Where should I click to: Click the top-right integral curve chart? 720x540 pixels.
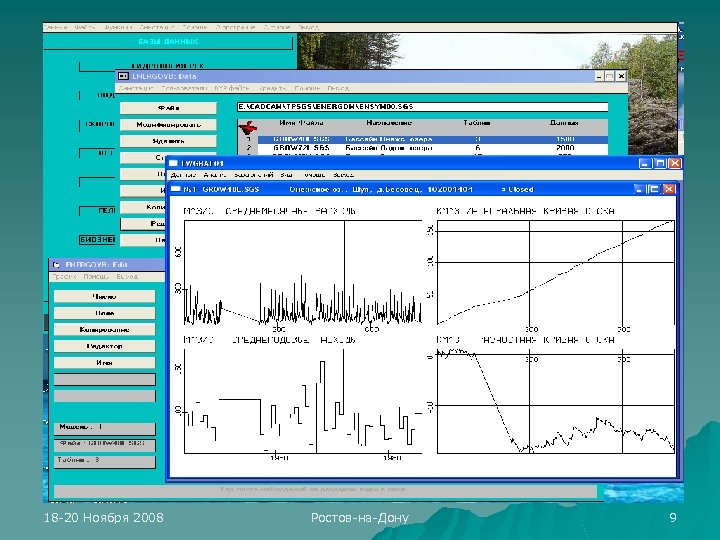(x=556, y=272)
